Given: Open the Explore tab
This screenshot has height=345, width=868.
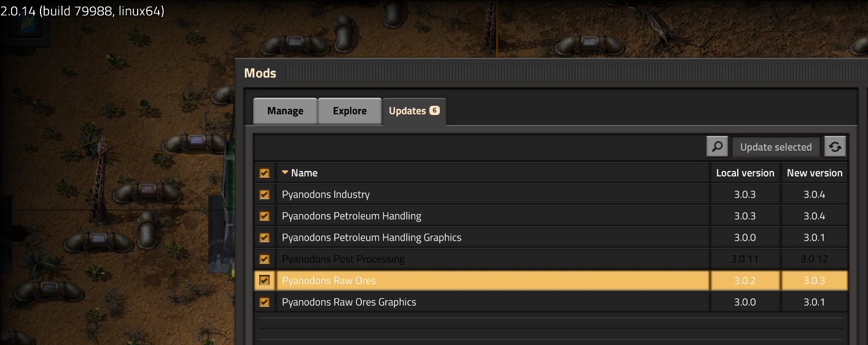Looking at the screenshot, I should click(350, 111).
